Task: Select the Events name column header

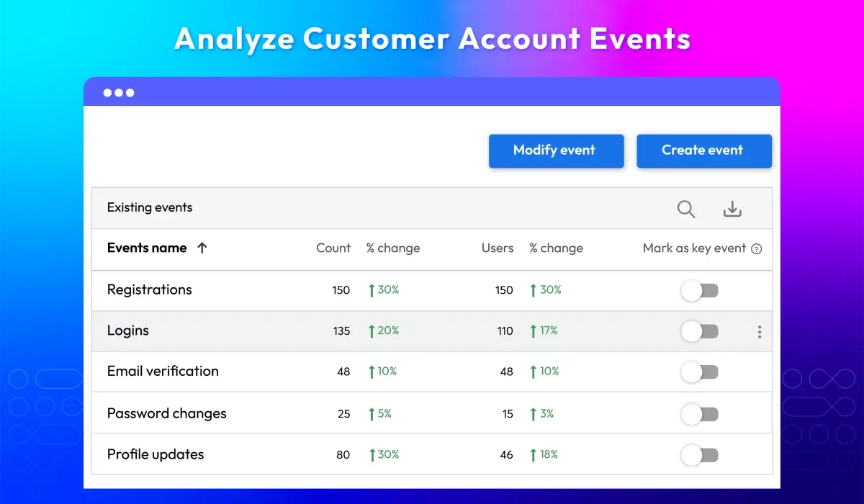Action: click(147, 248)
